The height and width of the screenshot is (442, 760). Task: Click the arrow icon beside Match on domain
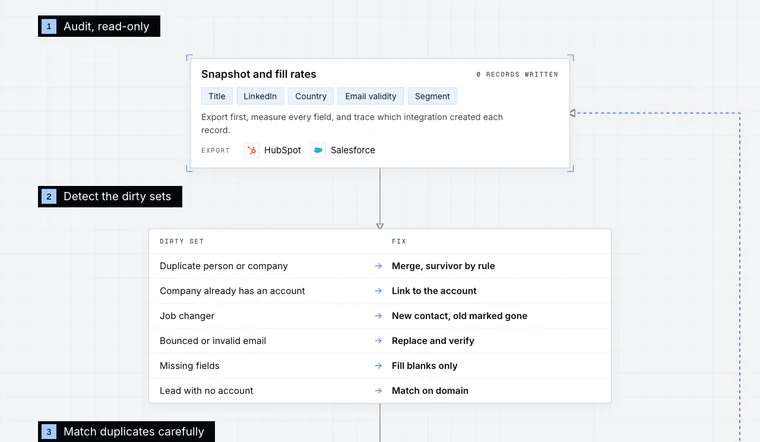click(378, 391)
